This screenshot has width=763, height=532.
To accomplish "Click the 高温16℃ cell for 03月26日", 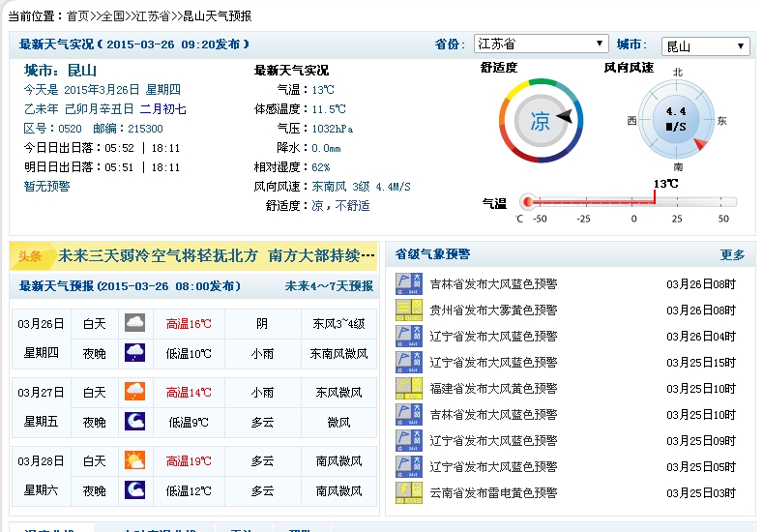I will (189, 324).
